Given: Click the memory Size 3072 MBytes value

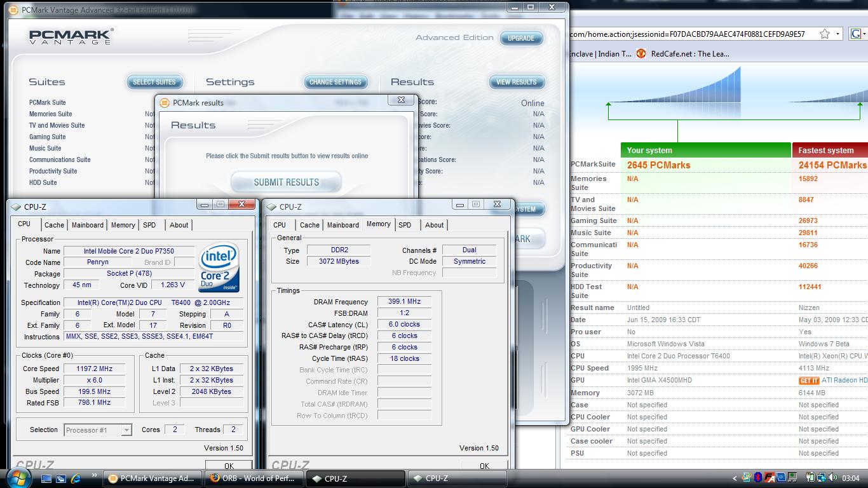Looking at the screenshot, I should [339, 261].
